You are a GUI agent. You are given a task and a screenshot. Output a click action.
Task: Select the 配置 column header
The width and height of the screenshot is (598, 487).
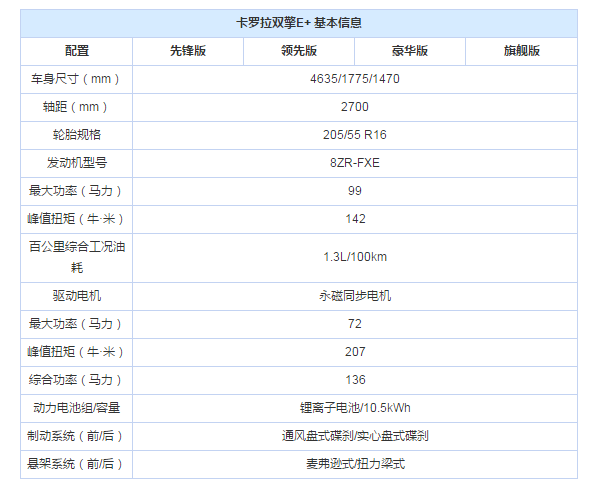click(77, 51)
